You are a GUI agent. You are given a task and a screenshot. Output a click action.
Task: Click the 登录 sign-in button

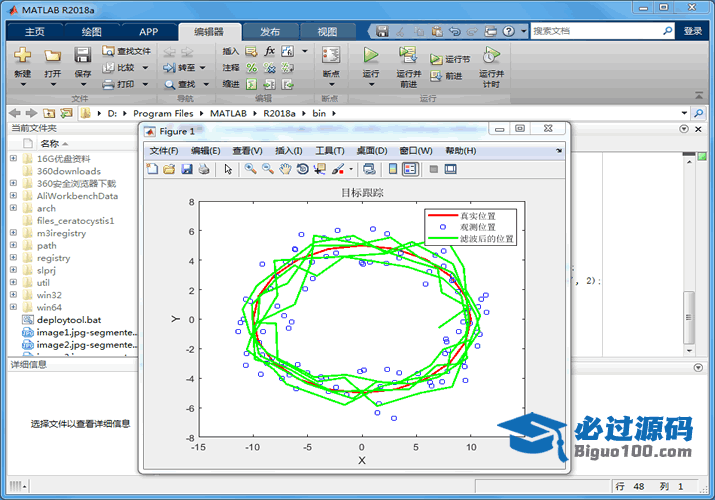(x=693, y=31)
